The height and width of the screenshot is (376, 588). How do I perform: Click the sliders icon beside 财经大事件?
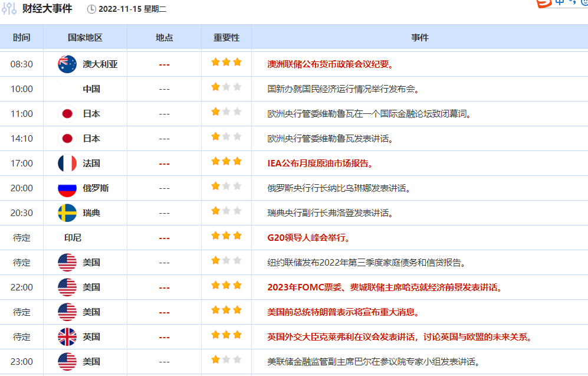[x=9, y=9]
